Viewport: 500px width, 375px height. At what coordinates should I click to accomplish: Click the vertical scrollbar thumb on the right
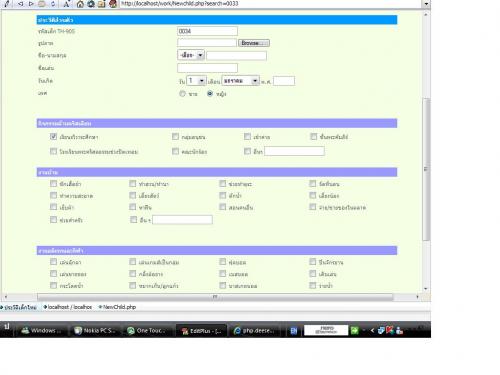(426, 169)
